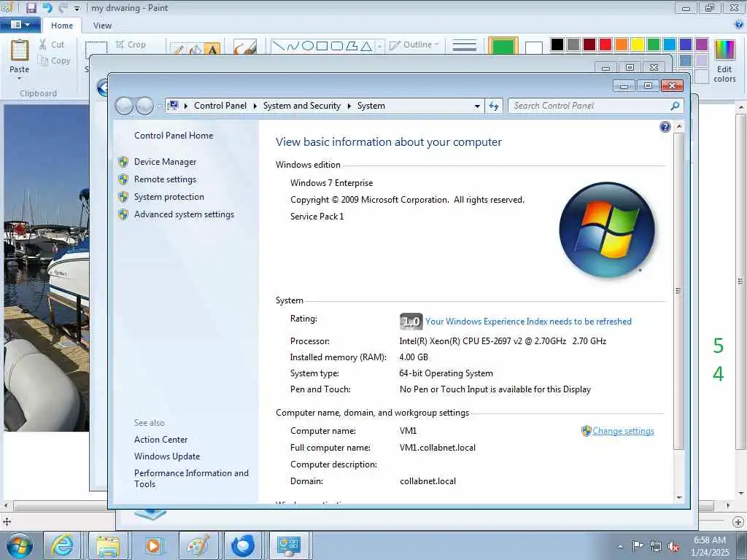Select the Brushes tool in Paint
The height and width of the screenshot is (560, 747).
[x=245, y=47]
